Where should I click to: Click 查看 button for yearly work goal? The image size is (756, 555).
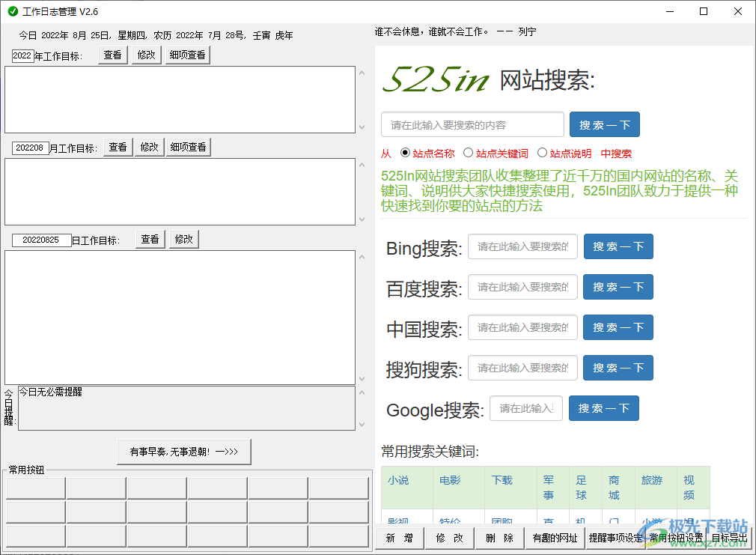tap(113, 55)
